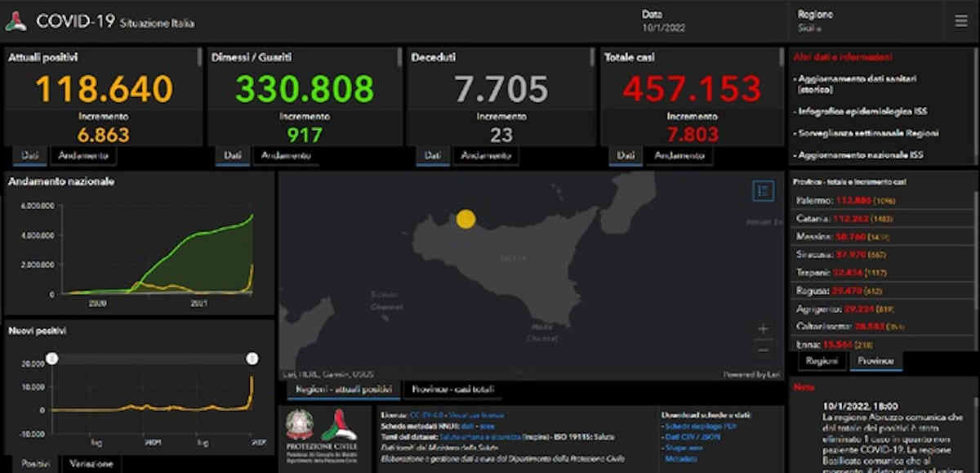Switch to Andamento tab under Attuali positivi
This screenshot has width=980, height=473.
point(83,155)
